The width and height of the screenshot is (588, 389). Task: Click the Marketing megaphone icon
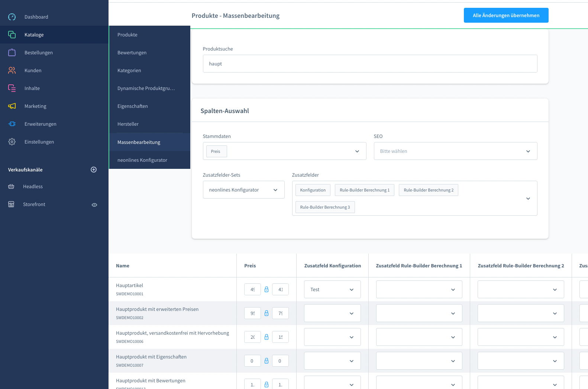pos(12,106)
